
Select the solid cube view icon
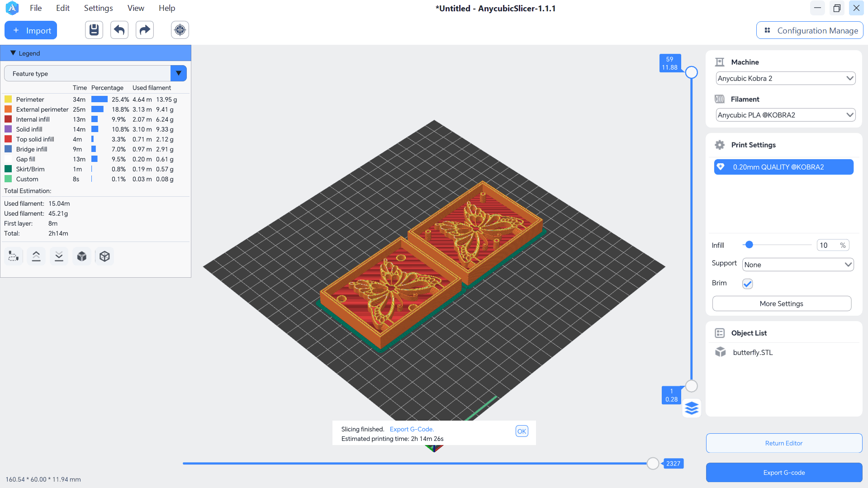click(x=82, y=256)
